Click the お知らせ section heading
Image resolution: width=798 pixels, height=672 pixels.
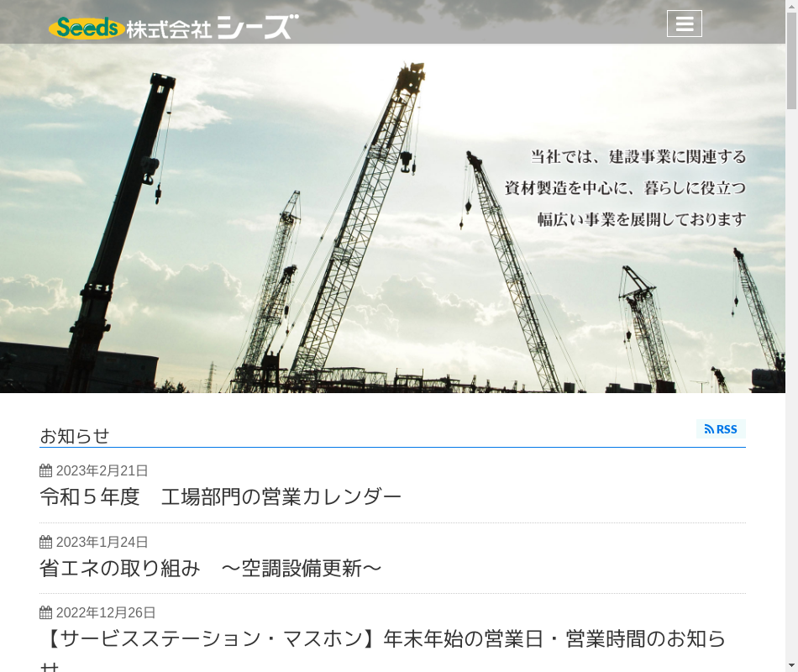click(74, 436)
